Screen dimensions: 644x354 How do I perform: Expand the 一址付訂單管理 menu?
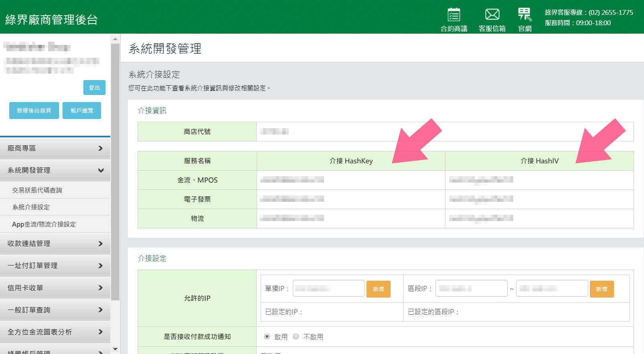point(55,265)
